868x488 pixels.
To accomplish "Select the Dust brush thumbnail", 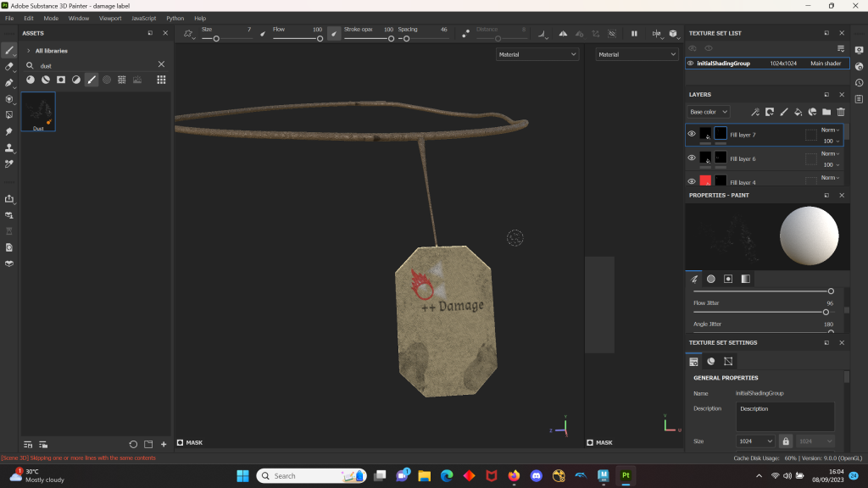I will click(x=38, y=112).
